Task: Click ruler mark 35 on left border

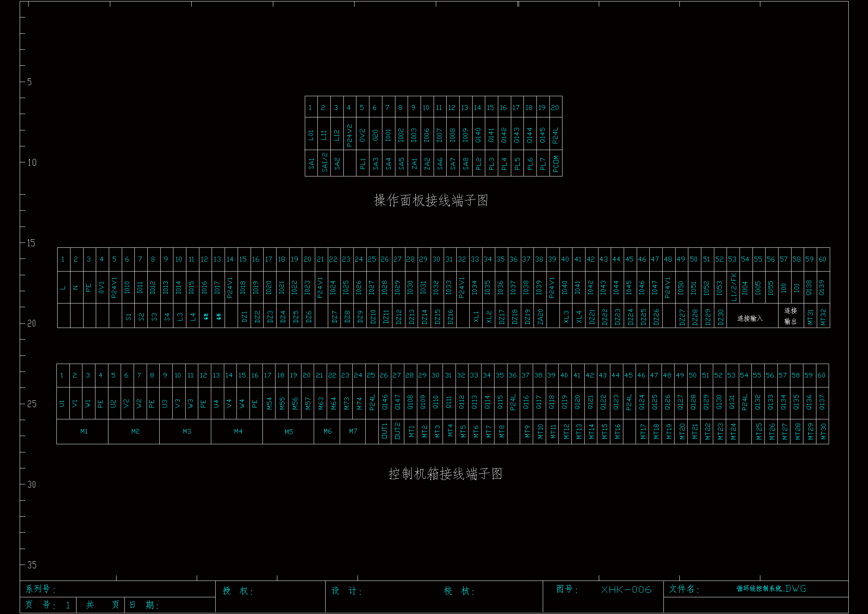Action: click(x=32, y=565)
